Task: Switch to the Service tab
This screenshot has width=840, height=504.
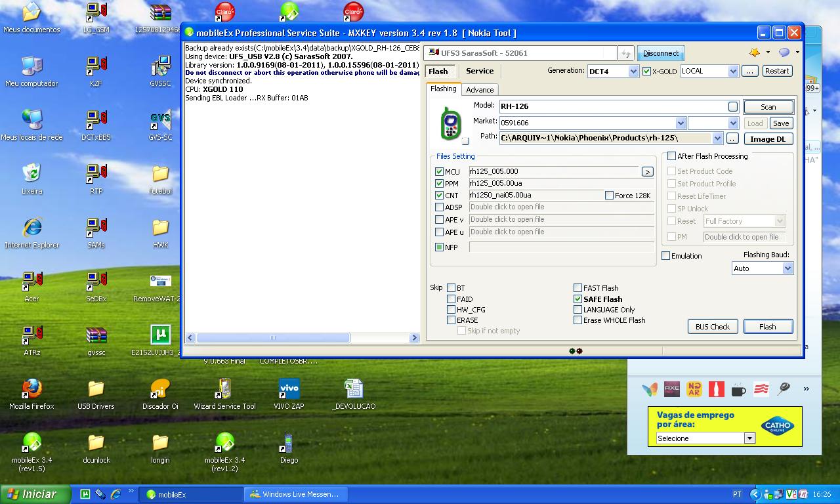Action: [x=480, y=71]
